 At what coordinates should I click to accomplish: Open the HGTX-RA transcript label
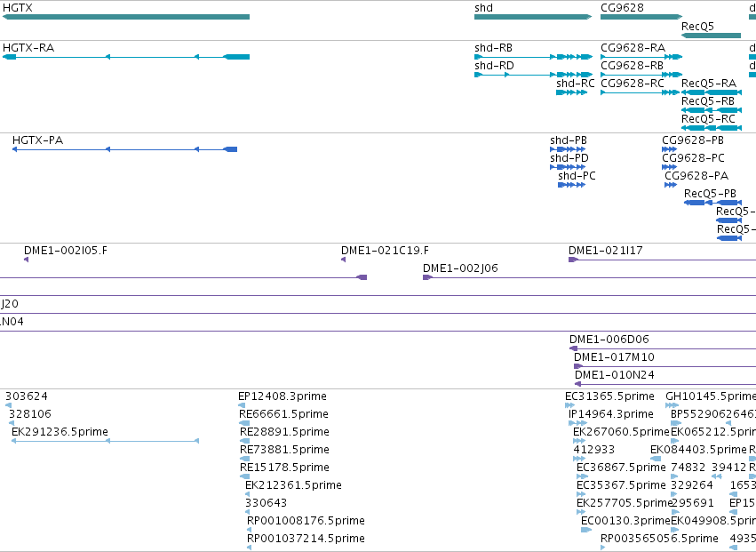28,48
